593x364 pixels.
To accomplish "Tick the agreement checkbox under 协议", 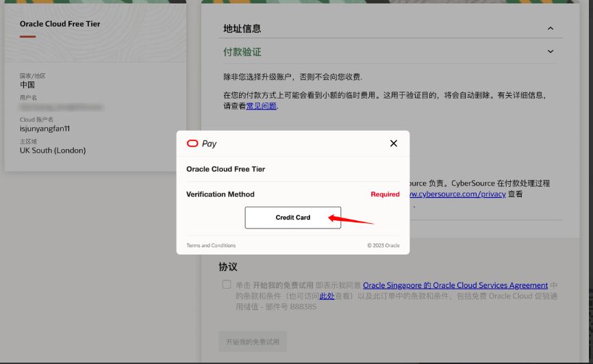I will tap(227, 284).
